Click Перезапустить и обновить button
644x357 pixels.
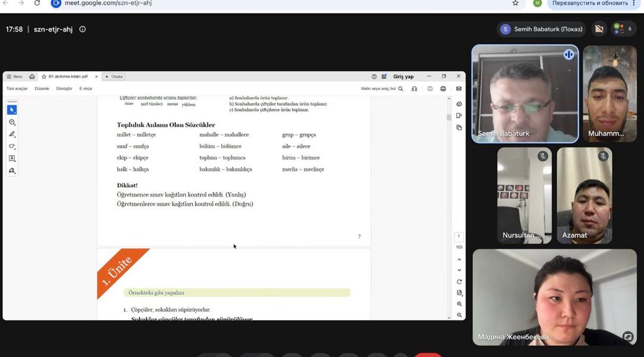point(593,3)
